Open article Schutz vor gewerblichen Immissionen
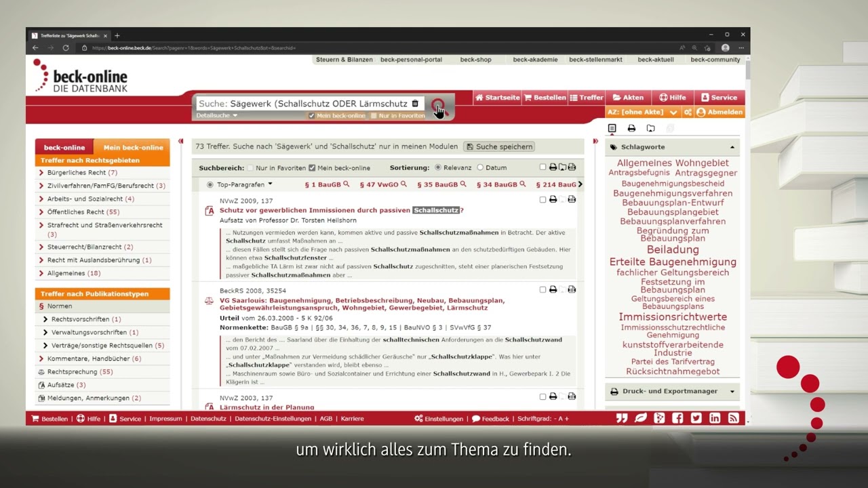This screenshot has width=868, height=488. (x=342, y=210)
